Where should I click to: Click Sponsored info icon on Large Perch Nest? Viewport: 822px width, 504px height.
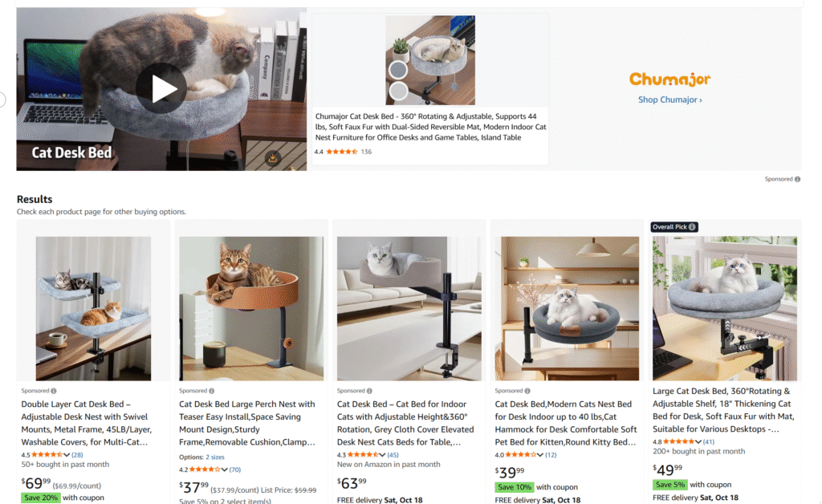pyautogui.click(x=212, y=391)
